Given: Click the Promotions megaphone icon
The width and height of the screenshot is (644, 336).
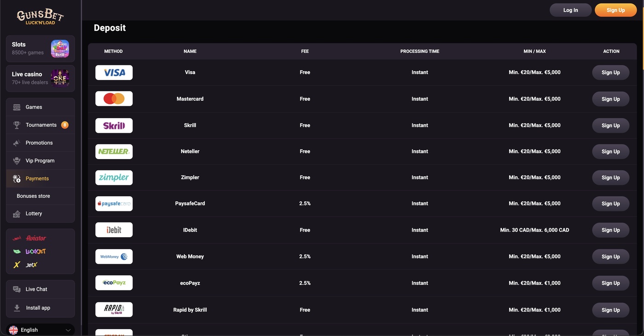Looking at the screenshot, I should pyautogui.click(x=17, y=143).
